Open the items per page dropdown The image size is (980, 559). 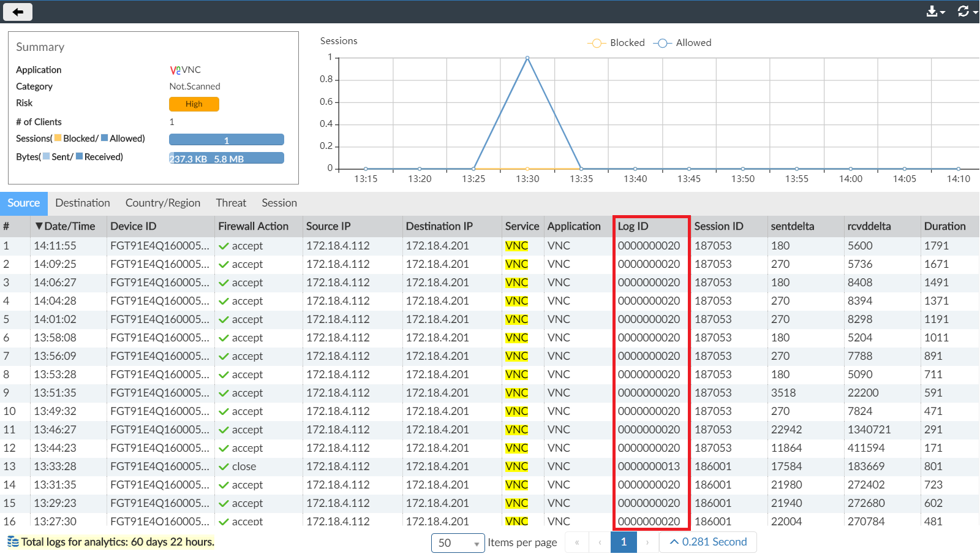[458, 543]
